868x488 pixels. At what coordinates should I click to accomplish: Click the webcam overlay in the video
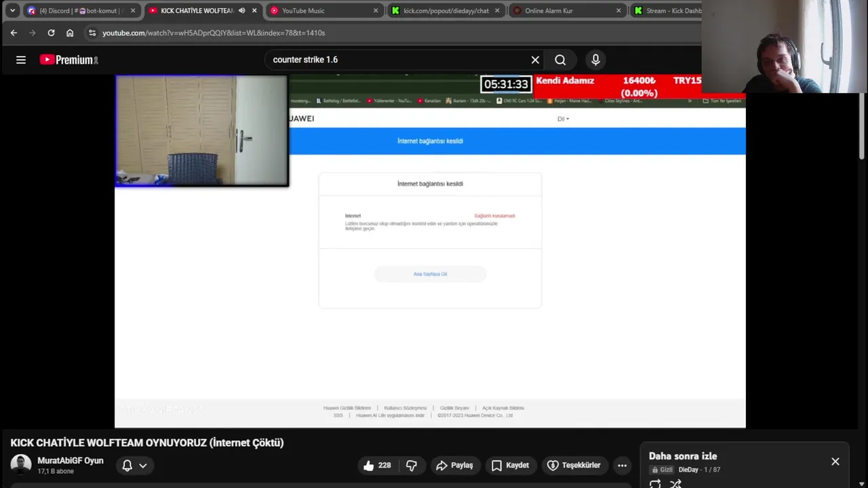coord(201,130)
